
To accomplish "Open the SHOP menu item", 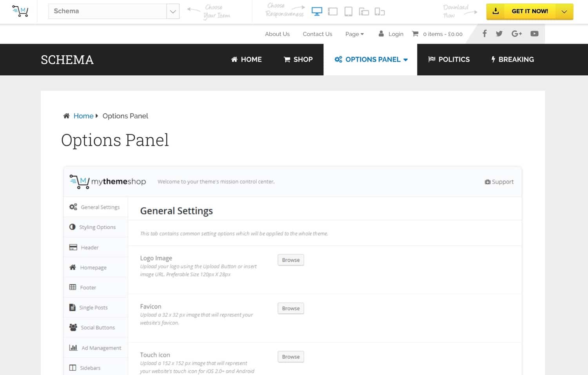I will [298, 59].
